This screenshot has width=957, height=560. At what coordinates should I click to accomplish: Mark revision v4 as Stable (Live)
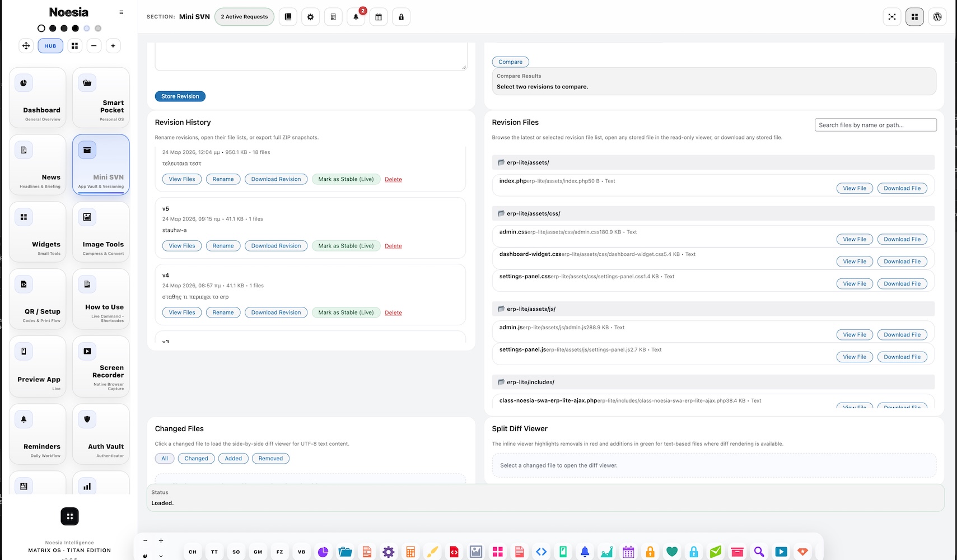346,312
